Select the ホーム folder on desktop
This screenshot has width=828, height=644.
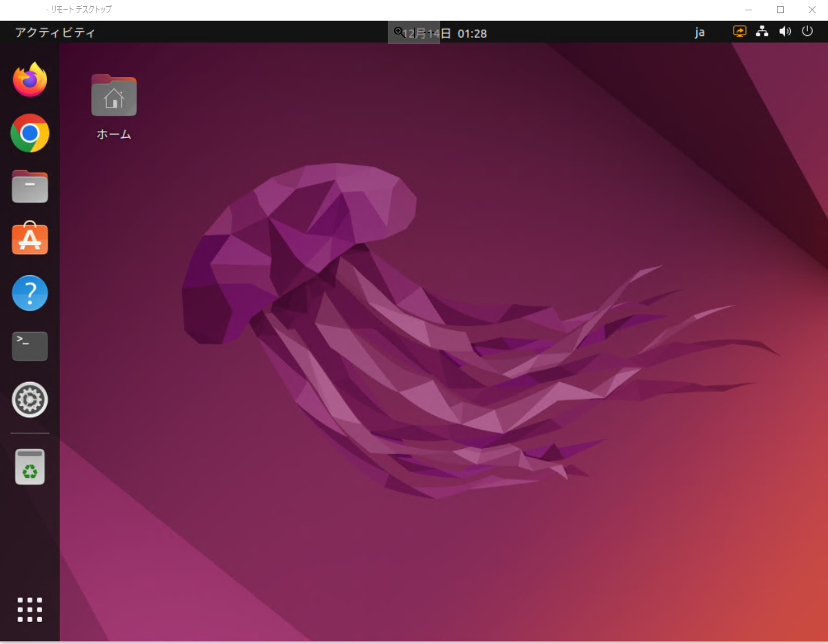[114, 107]
